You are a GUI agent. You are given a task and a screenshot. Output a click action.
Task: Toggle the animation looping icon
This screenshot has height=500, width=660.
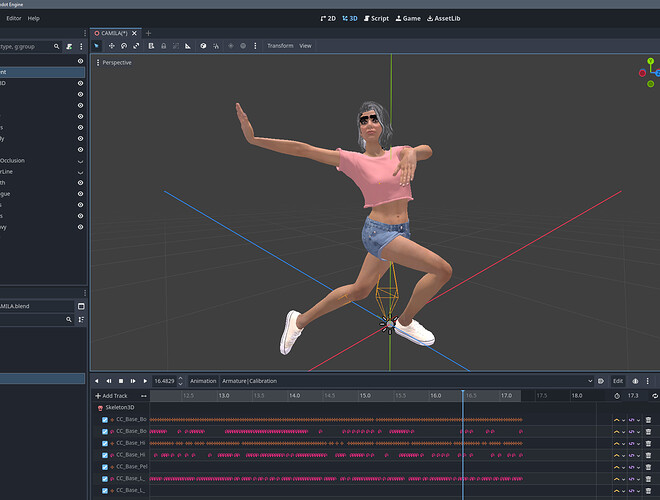pyautogui.click(x=655, y=396)
